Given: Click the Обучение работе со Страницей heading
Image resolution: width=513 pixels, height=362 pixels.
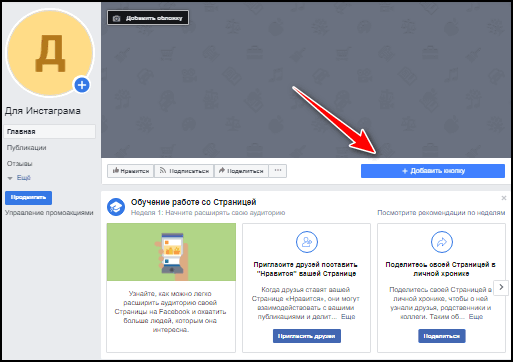Looking at the screenshot, I should [x=193, y=202].
